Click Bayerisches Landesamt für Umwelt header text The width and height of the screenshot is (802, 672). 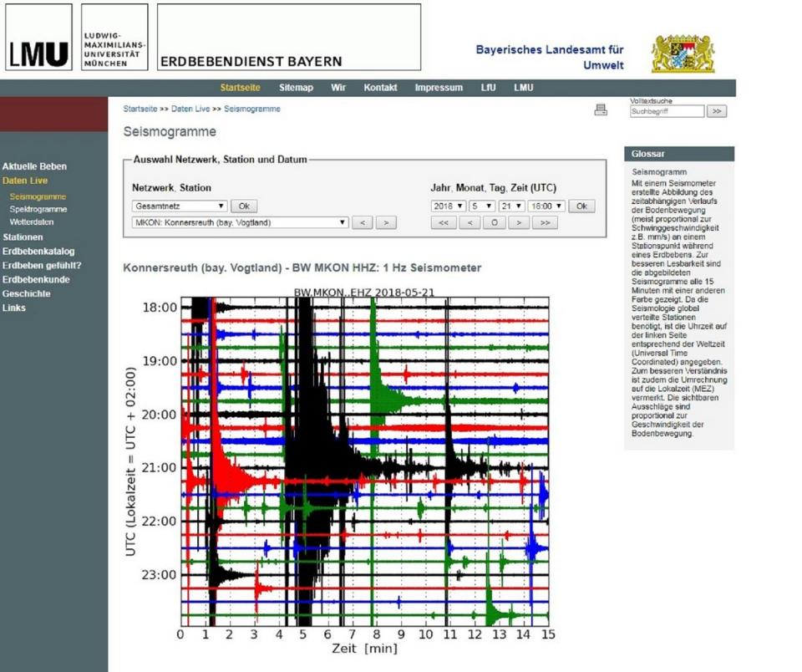point(550,58)
